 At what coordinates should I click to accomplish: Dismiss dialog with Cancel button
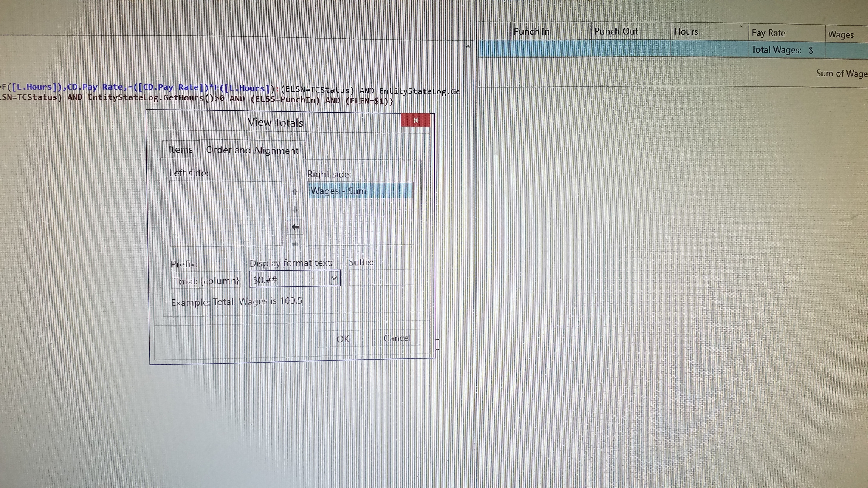(397, 338)
